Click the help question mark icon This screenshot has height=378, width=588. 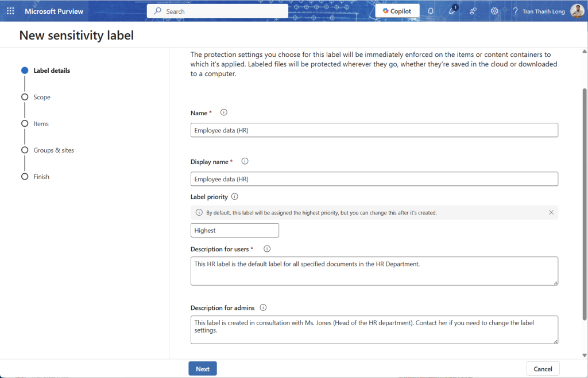coord(515,11)
